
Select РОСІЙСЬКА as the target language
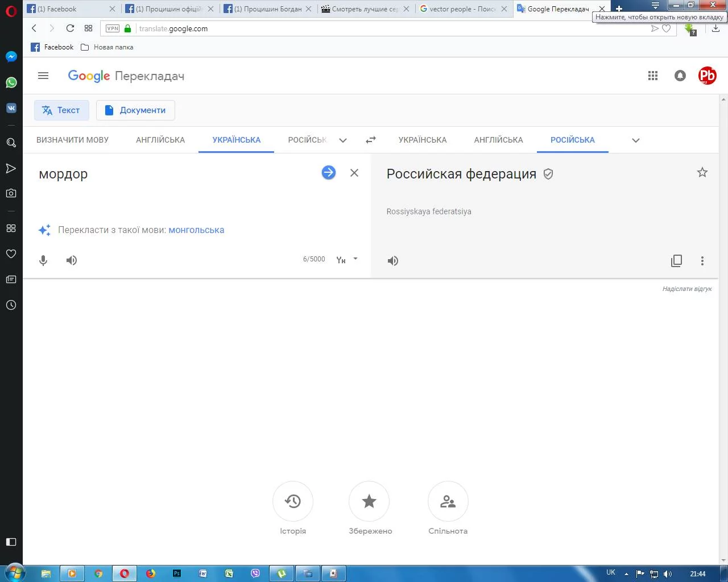[x=572, y=139]
